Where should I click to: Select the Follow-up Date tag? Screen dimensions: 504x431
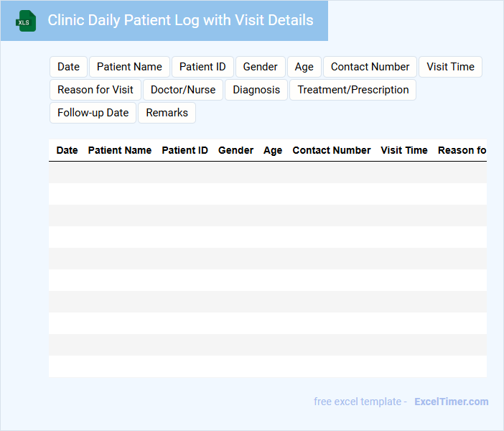coord(93,113)
